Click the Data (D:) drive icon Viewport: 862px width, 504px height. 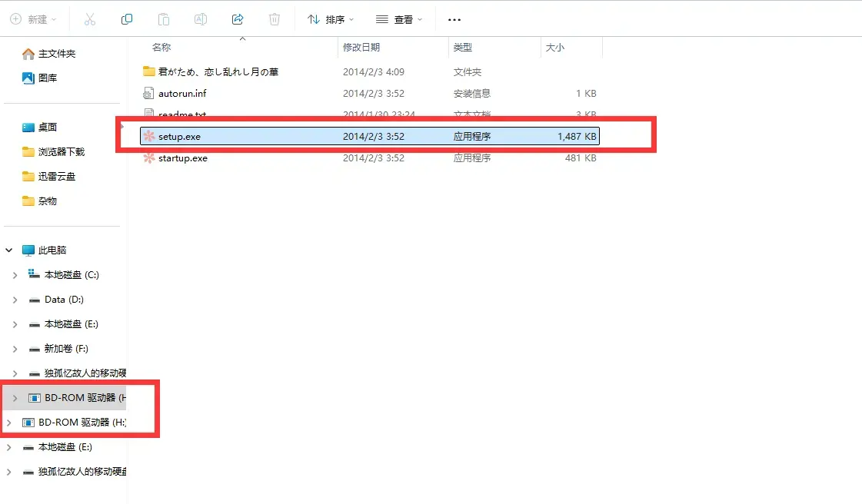point(34,300)
